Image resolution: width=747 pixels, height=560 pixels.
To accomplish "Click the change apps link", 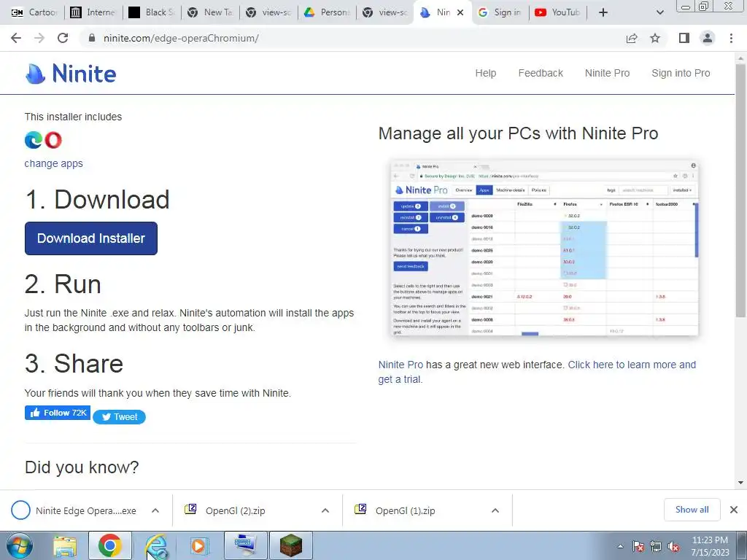I will (54, 163).
